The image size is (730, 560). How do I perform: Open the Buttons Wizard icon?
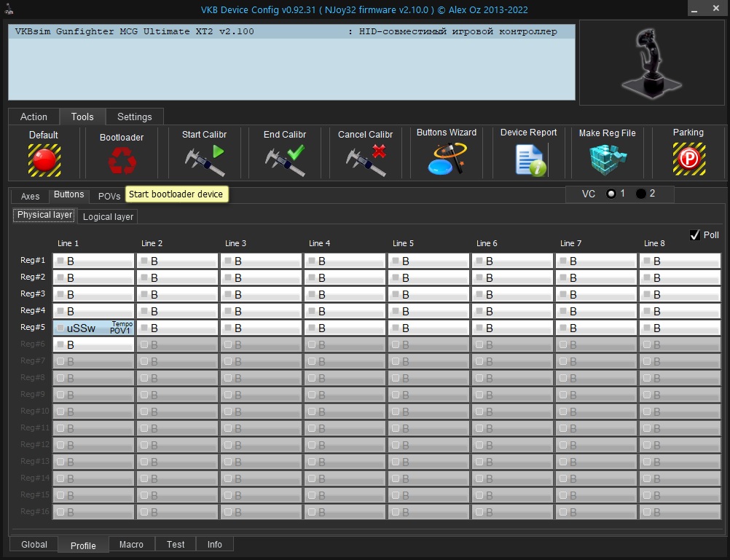pos(447,159)
